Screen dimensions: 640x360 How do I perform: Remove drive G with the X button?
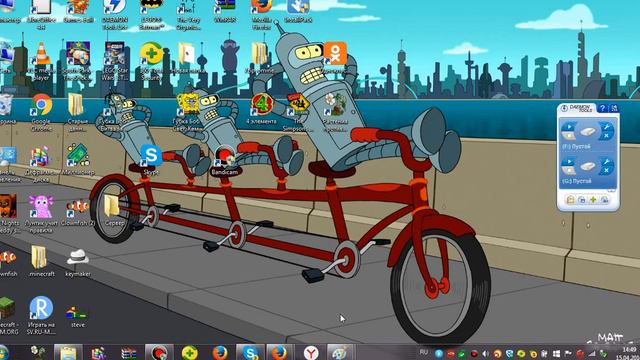point(607,171)
